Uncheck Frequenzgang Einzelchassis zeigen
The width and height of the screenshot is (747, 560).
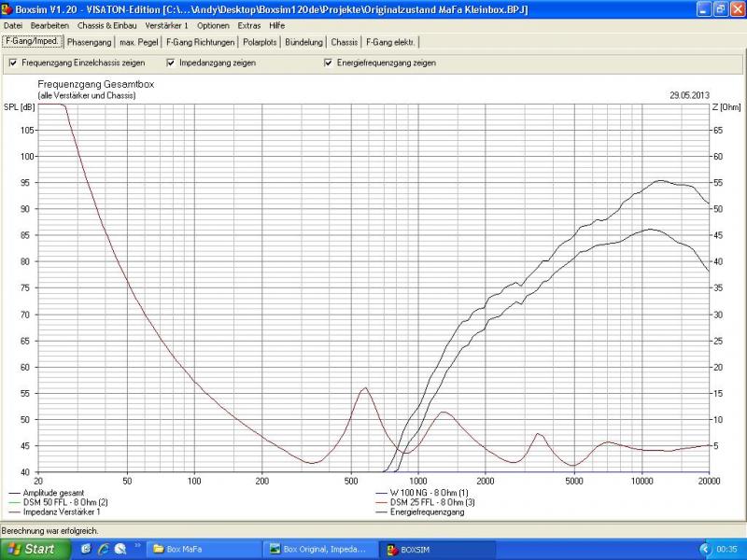click(x=13, y=63)
